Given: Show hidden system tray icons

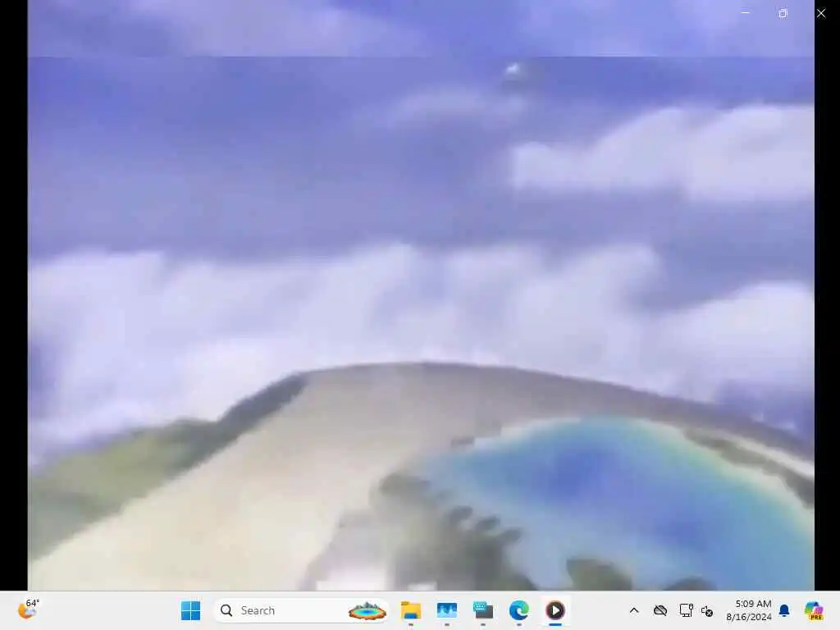Looking at the screenshot, I should (634, 610).
